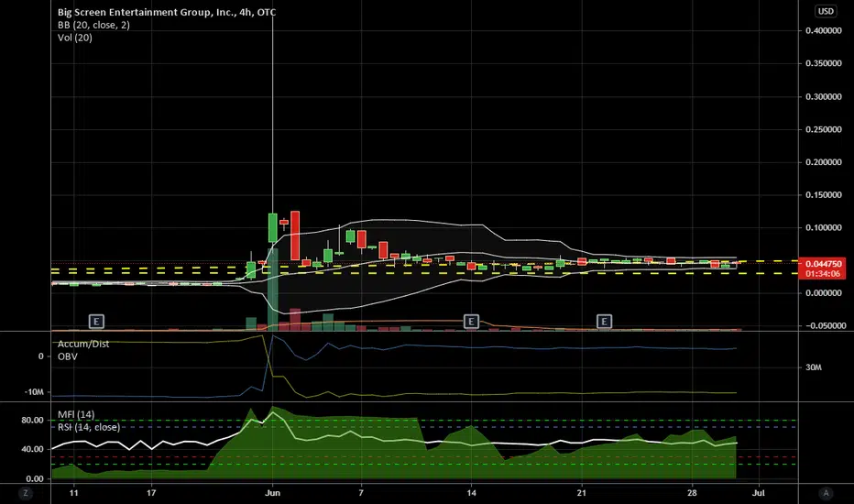Open the E earnings marker near 14
Image resolution: width=854 pixels, height=504 pixels.
[x=471, y=322]
